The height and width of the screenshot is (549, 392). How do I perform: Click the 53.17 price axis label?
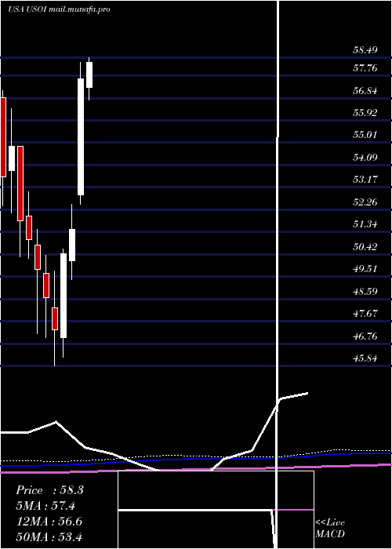pos(365,180)
